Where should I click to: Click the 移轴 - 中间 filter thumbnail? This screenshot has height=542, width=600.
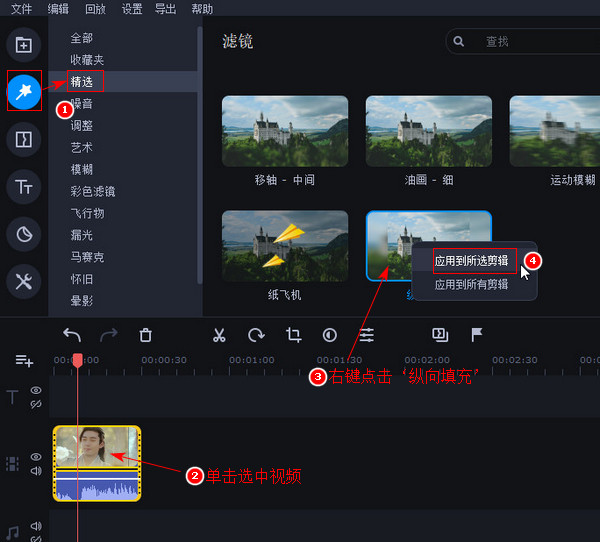285,131
